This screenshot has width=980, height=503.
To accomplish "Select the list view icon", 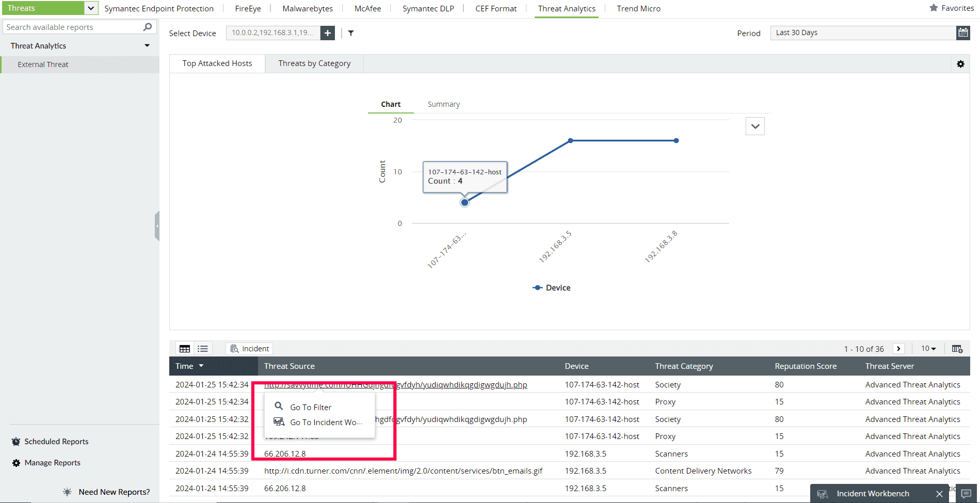I will click(x=202, y=348).
